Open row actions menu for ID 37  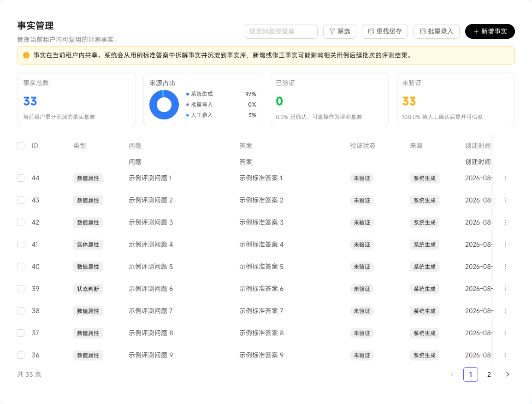506,333
